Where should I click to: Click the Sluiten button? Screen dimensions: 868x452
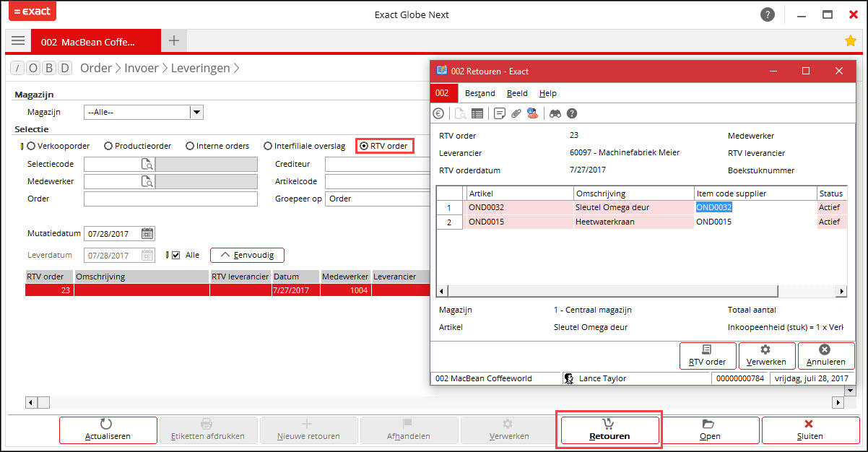pos(810,430)
